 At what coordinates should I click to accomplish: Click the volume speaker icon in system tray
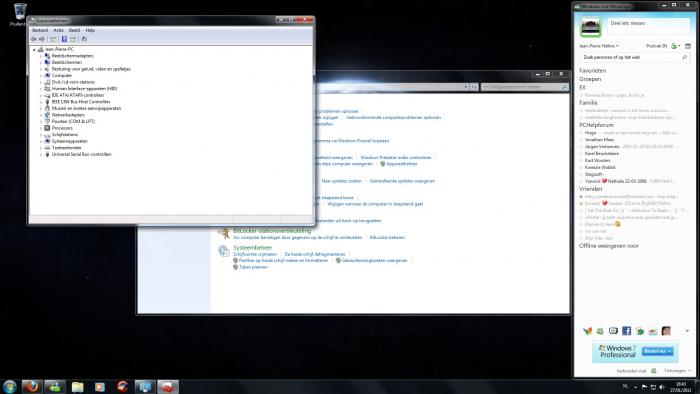pyautogui.click(x=662, y=387)
